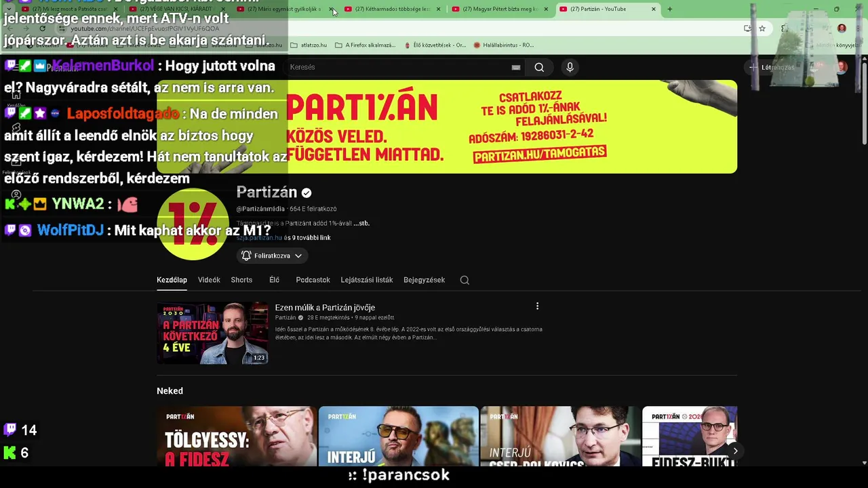Viewport: 868px width, 488px height.
Task: Bookmark this page with the star icon
Action: pyautogui.click(x=762, y=28)
